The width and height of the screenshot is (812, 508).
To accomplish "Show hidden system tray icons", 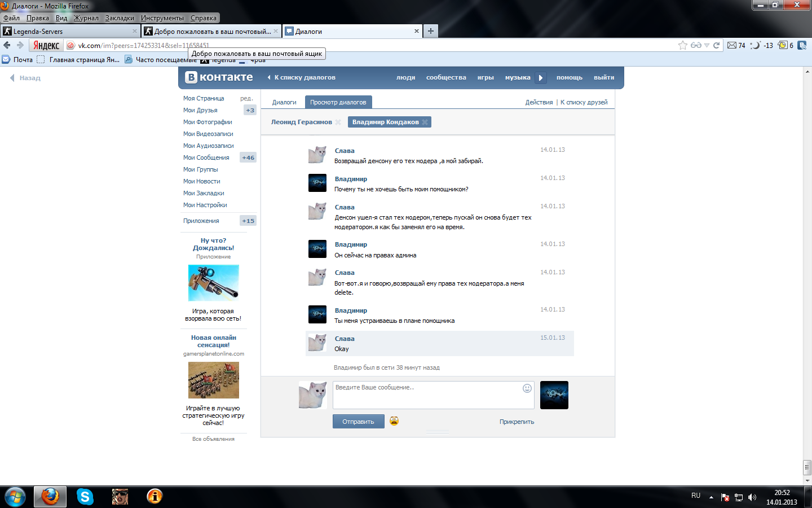I will [x=711, y=497].
